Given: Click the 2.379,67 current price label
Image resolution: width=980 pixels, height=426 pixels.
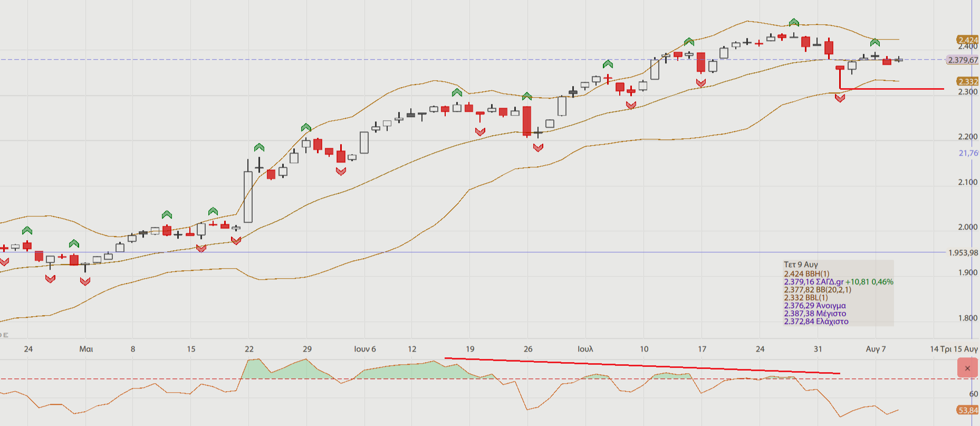Looking at the screenshot, I should click(963, 60).
